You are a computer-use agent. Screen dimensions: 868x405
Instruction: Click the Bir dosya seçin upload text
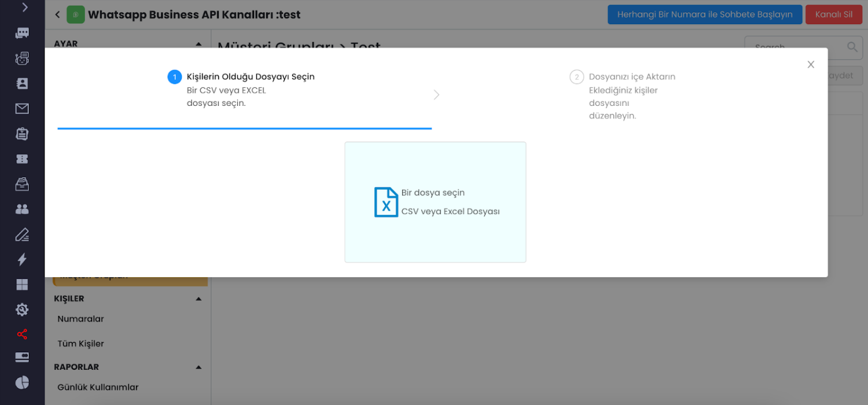pos(433,193)
